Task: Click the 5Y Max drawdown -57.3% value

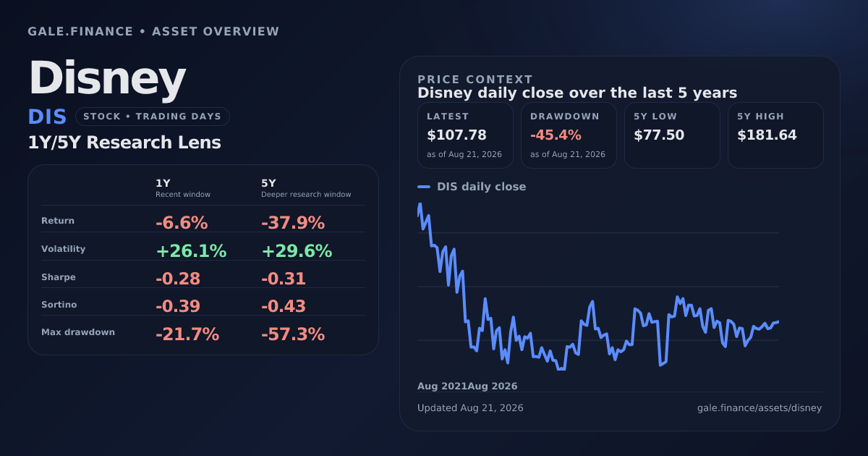Action: pos(293,334)
